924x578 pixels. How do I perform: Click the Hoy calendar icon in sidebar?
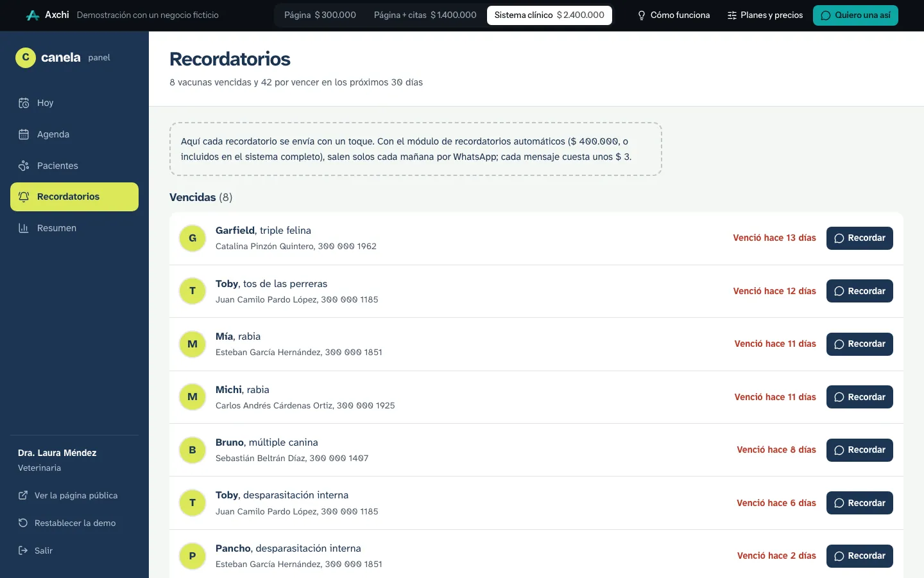(24, 103)
